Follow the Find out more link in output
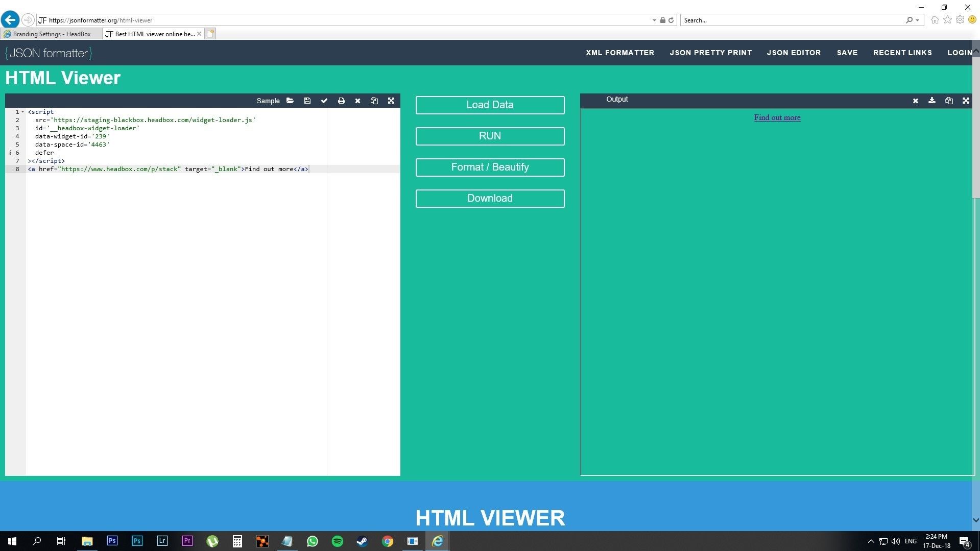This screenshot has width=980, height=551. point(777,117)
